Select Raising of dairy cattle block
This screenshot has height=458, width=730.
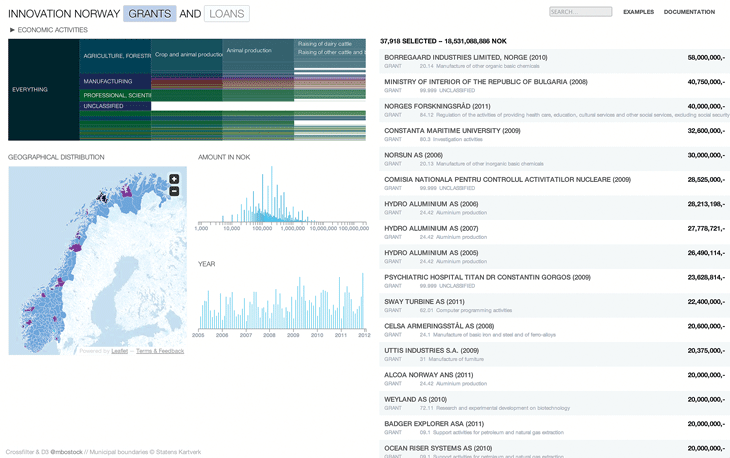[330, 44]
